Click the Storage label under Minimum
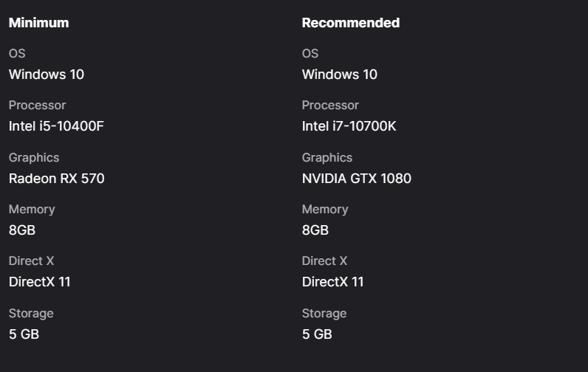This screenshot has width=588, height=372. click(31, 314)
